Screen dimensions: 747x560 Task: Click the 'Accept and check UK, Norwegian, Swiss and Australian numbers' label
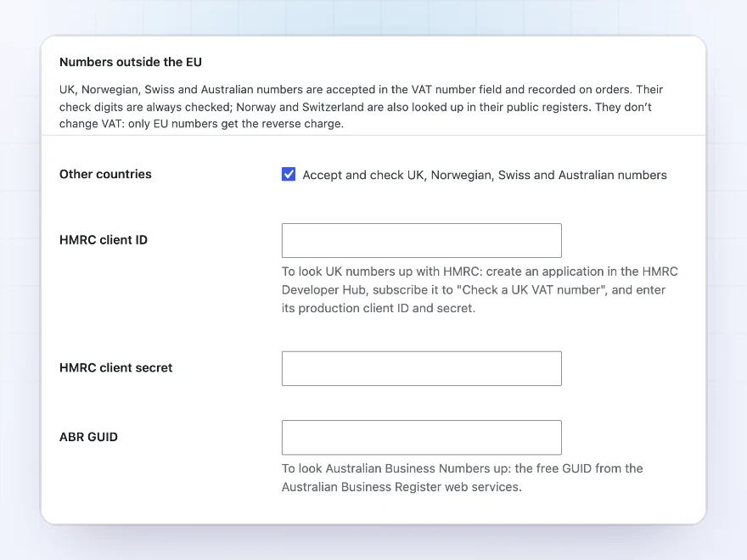pyautogui.click(x=485, y=175)
